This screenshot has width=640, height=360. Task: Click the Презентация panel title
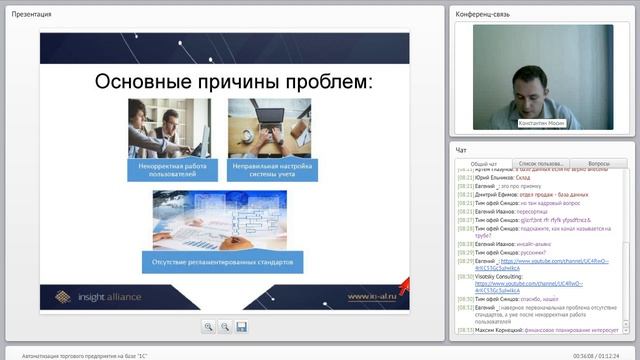point(31,14)
